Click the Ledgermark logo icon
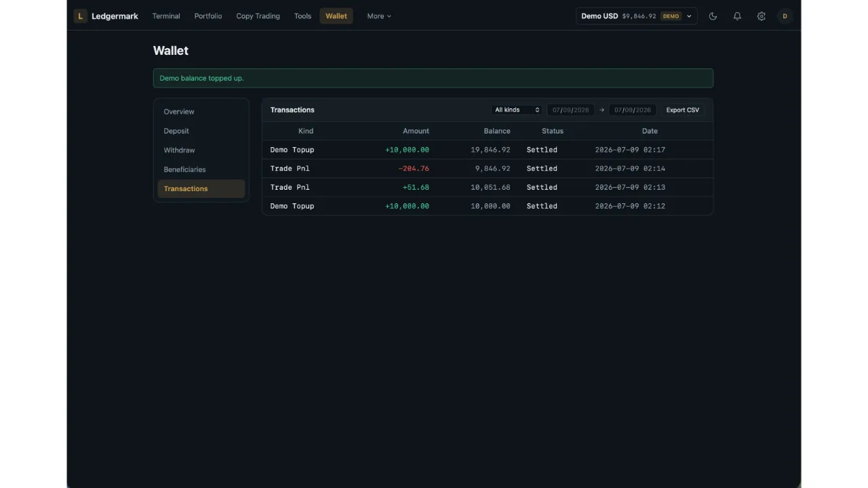Image resolution: width=868 pixels, height=488 pixels. point(80,16)
